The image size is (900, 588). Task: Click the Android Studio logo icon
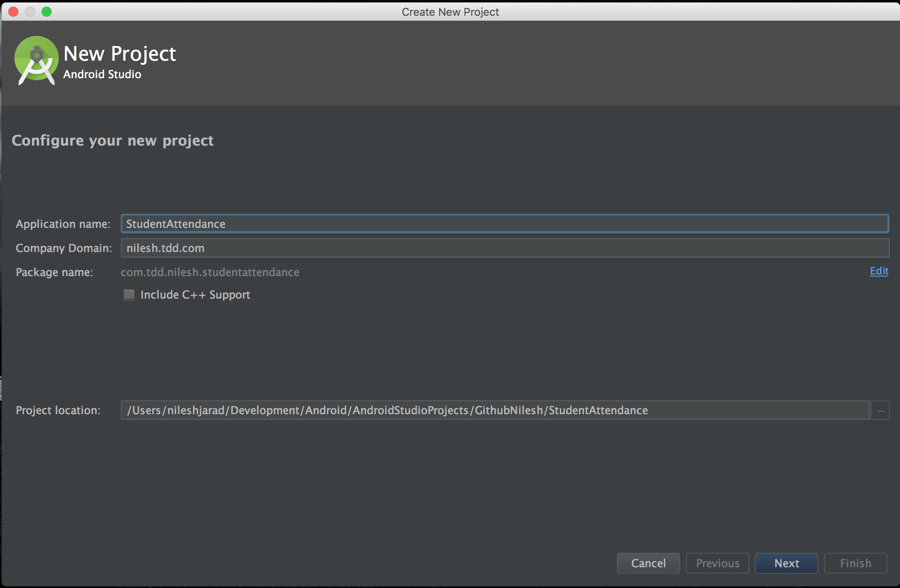[35, 60]
